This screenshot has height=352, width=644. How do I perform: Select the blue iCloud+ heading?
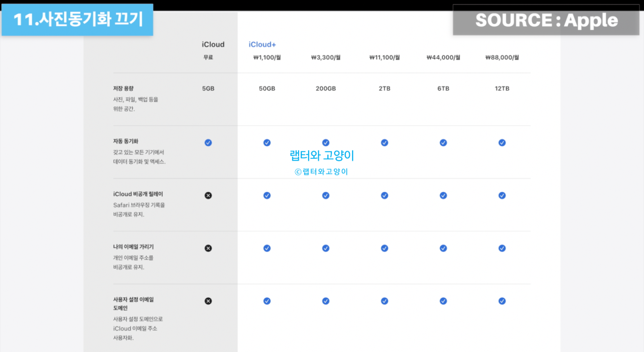point(262,45)
